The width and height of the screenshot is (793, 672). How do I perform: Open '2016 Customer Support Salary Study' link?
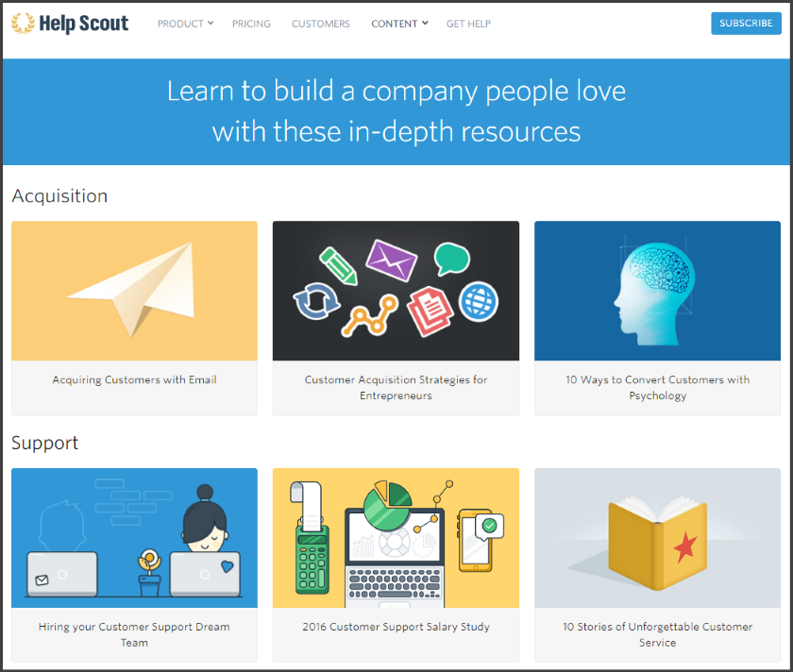(396, 626)
